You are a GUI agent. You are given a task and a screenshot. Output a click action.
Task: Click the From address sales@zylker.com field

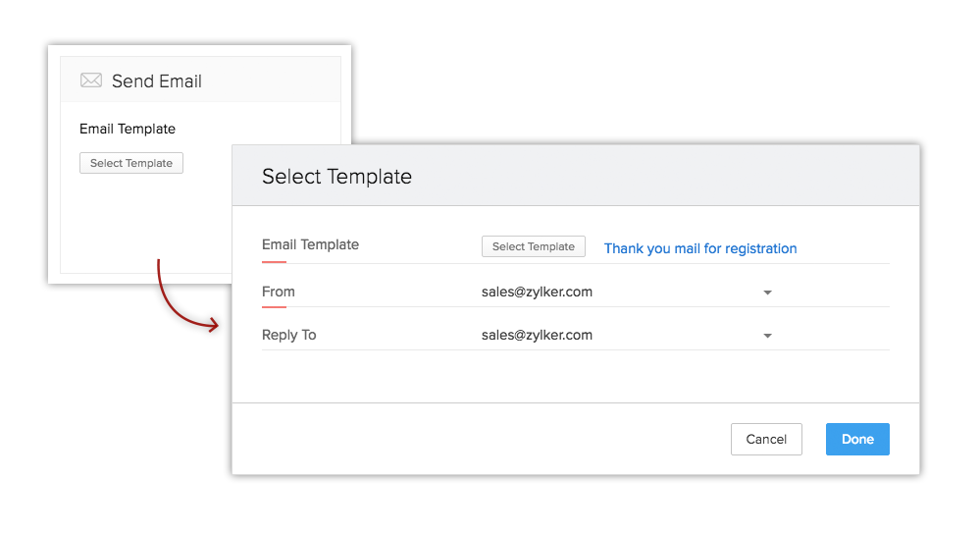(537, 292)
